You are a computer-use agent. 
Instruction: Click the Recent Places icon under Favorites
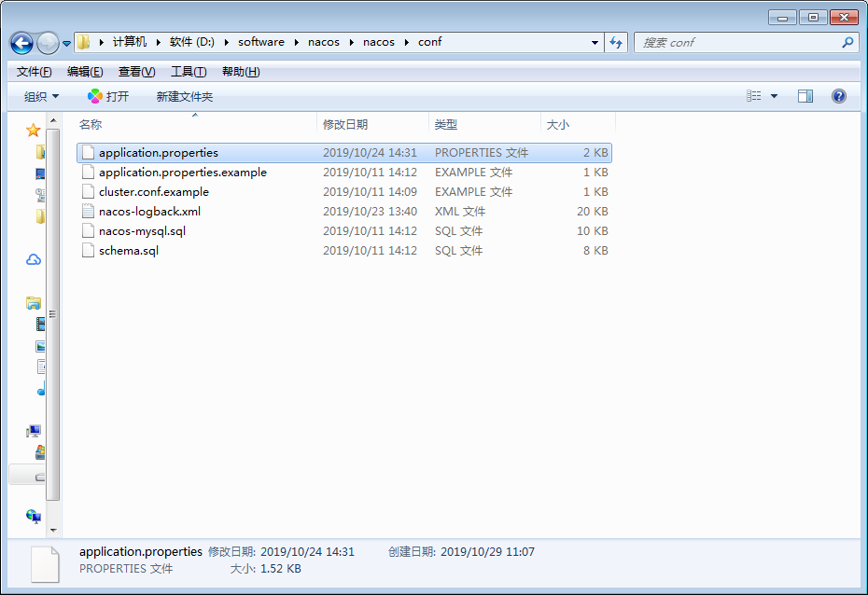[x=40, y=195]
